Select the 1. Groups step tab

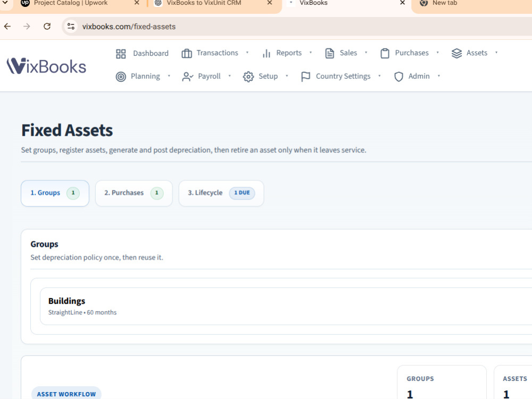55,193
